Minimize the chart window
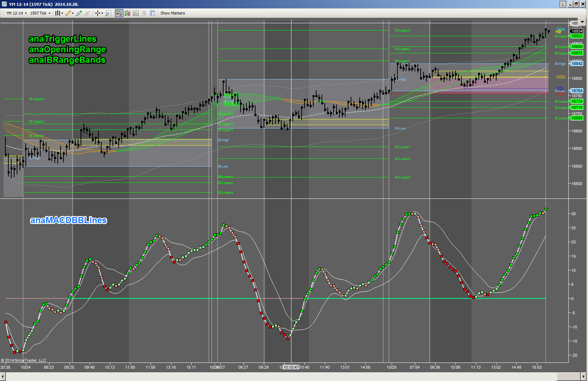588x381 pixels. [570, 4]
